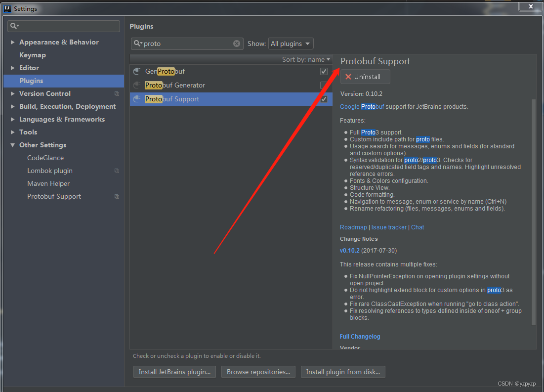Click Install JetBrains plugin button
The height and width of the screenshot is (392, 544).
[174, 372]
